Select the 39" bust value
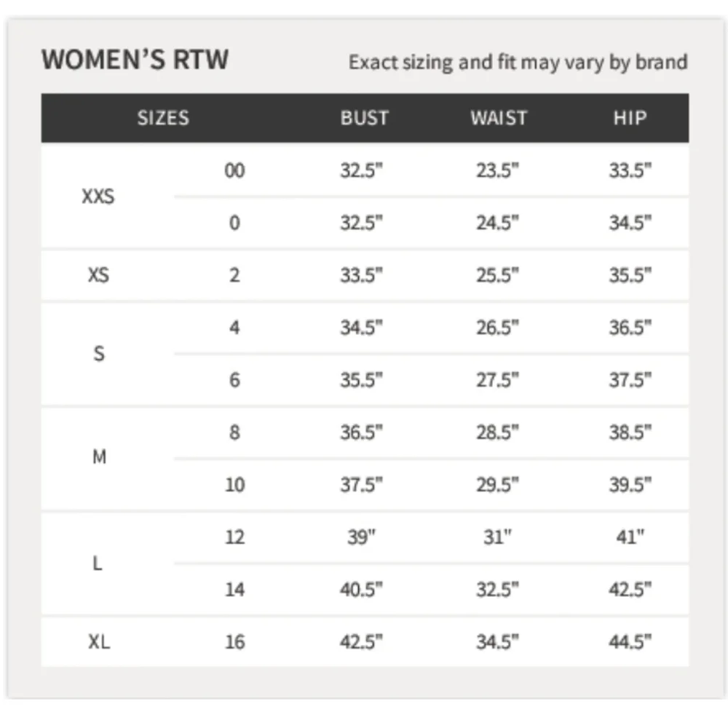This screenshot has width=728, height=728. (x=361, y=537)
